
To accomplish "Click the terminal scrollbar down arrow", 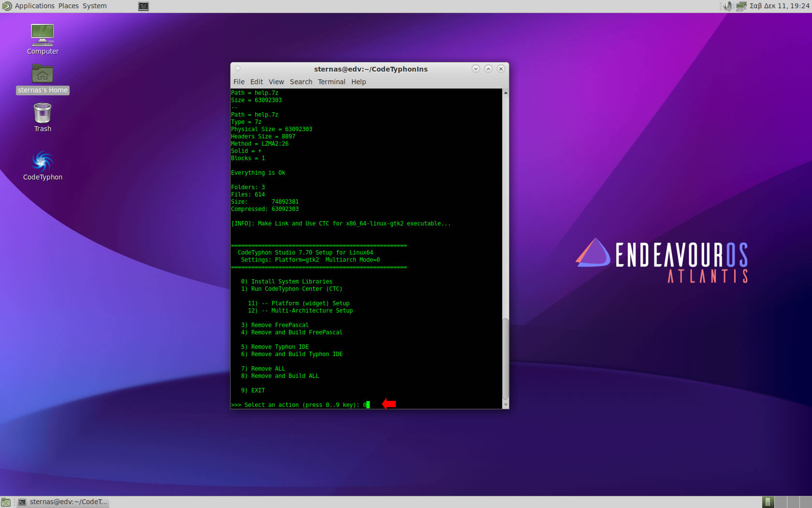I will [506, 405].
